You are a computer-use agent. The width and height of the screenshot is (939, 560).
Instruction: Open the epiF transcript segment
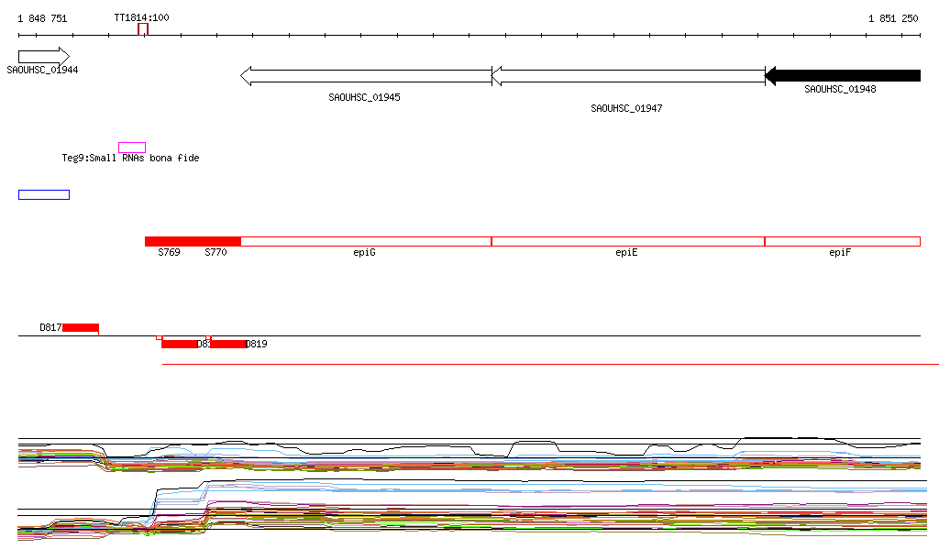pos(842,241)
